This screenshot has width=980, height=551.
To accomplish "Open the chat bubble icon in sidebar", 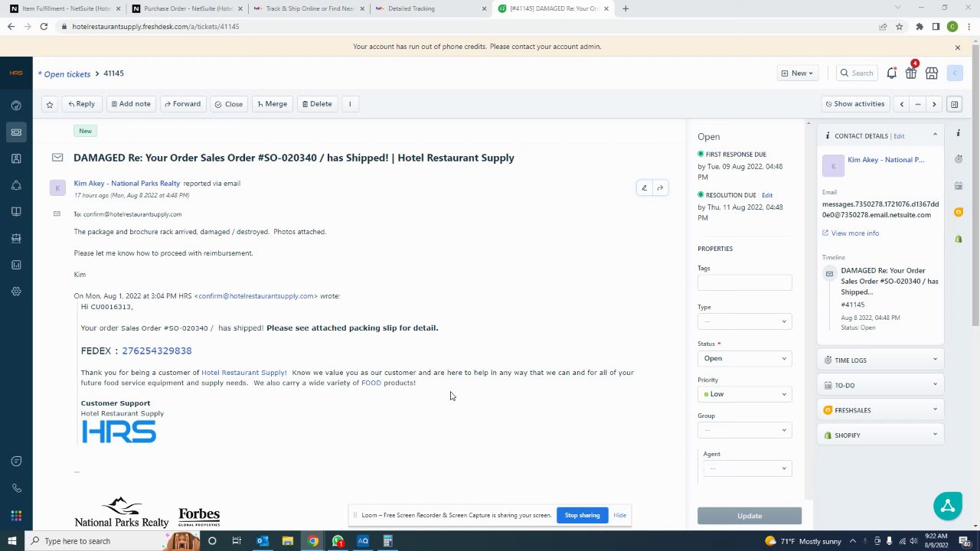I will pyautogui.click(x=16, y=461).
